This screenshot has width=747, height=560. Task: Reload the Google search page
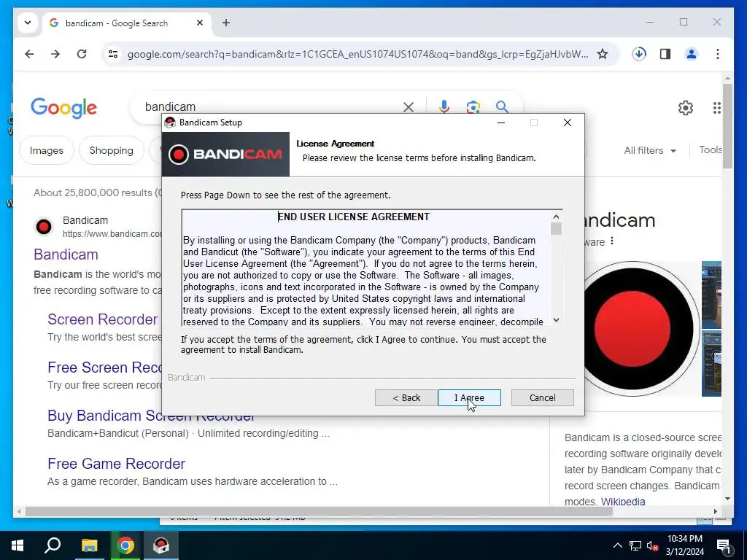(x=82, y=54)
